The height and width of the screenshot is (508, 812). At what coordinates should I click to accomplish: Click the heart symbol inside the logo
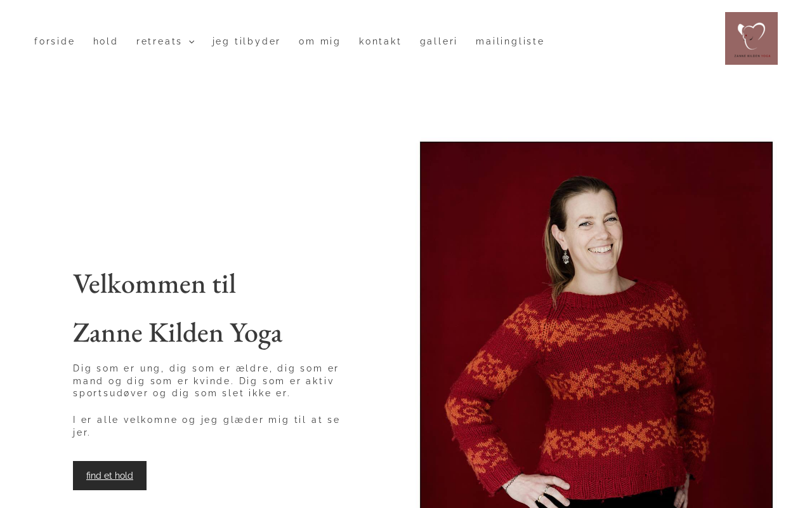coord(752,35)
